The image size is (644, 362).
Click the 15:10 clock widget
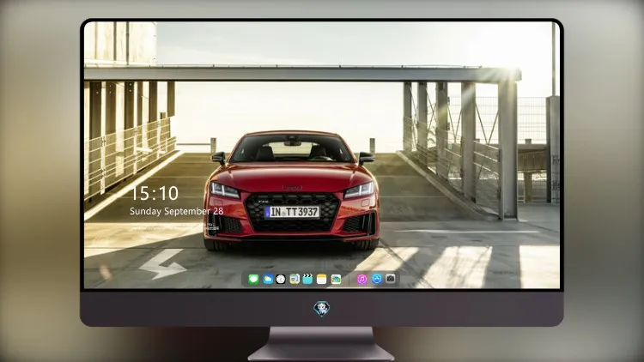155,193
